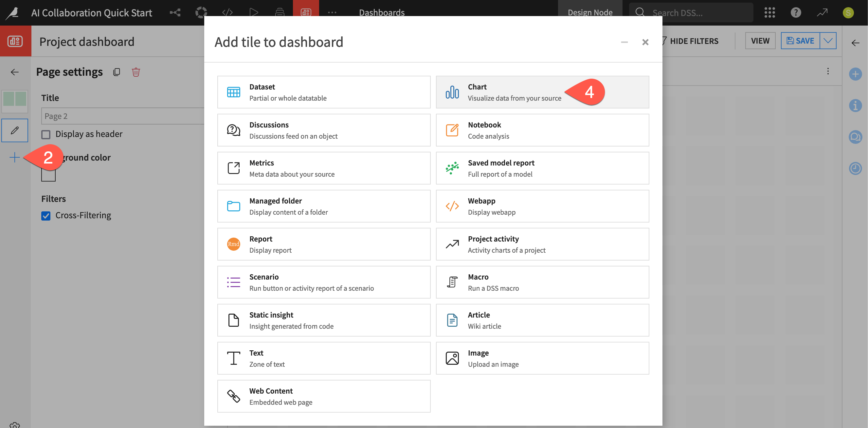Viewport: 868px width, 428px height.
Task: Click the VIEW button
Action: (x=760, y=40)
